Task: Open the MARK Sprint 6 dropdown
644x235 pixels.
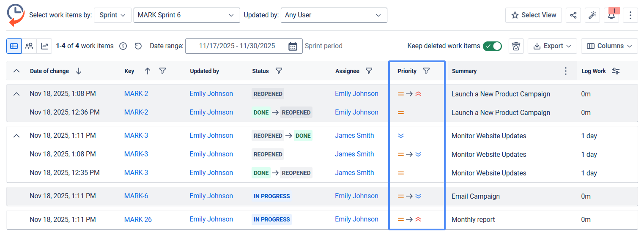Action: [186, 15]
